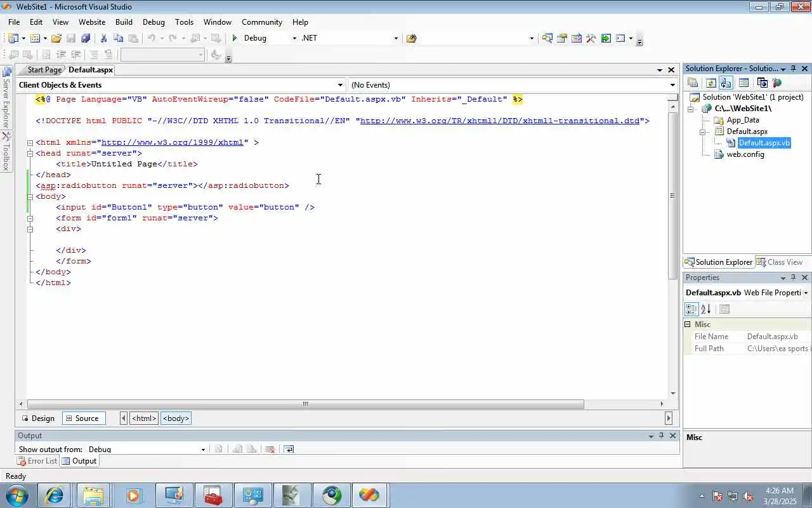Image resolution: width=812 pixels, height=508 pixels.
Task: Toggle Categorized view in Properties panel
Action: [x=691, y=309]
